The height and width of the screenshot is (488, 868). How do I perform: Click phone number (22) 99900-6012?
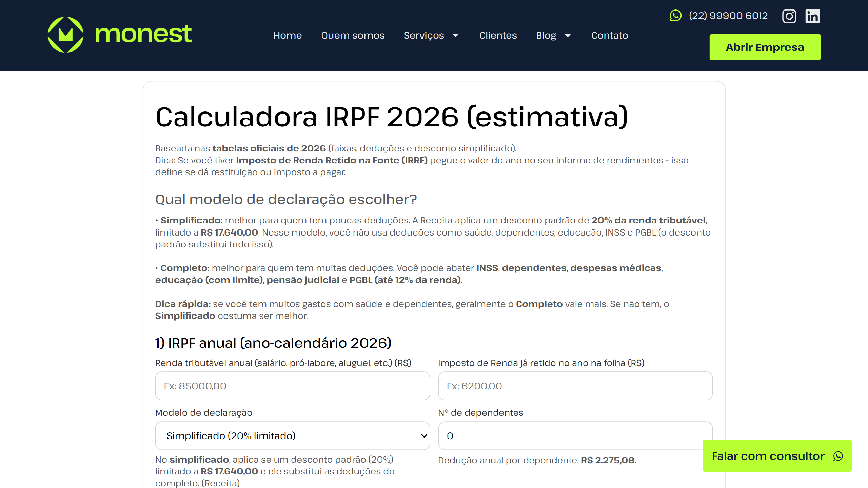728,16
